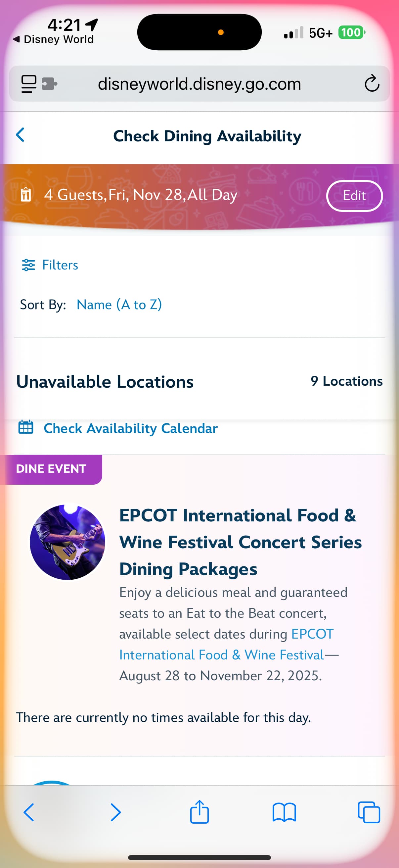The image size is (399, 868).
Task: Tap the disneyworld.disney.go.com address field
Action: pos(199,83)
